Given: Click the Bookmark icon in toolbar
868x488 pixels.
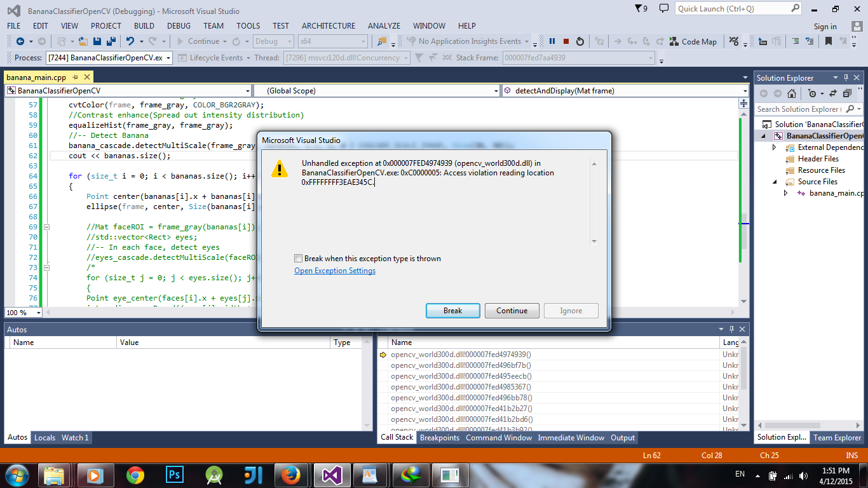Looking at the screenshot, I should click(x=828, y=41).
